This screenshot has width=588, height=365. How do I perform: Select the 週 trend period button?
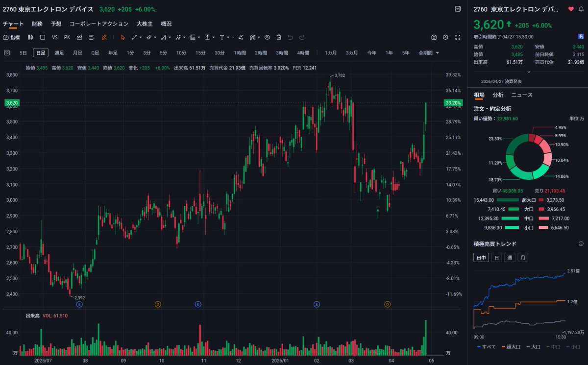point(510,257)
